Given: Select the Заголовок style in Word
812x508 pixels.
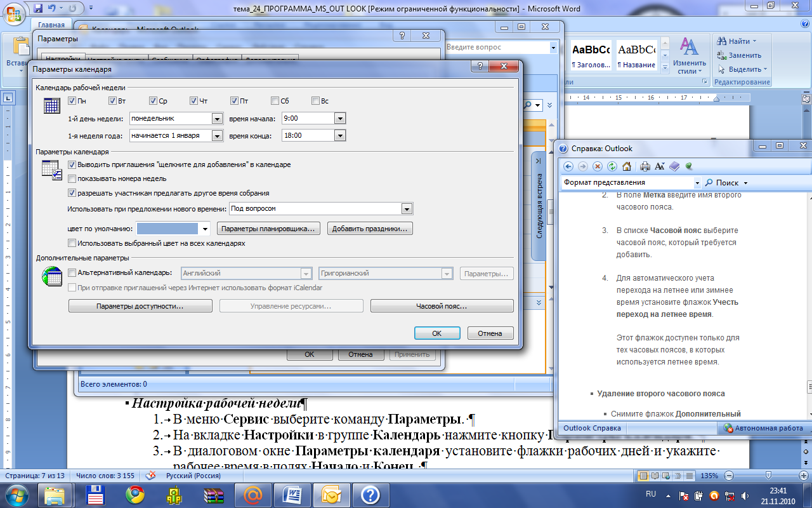Looking at the screenshot, I should (x=591, y=56).
